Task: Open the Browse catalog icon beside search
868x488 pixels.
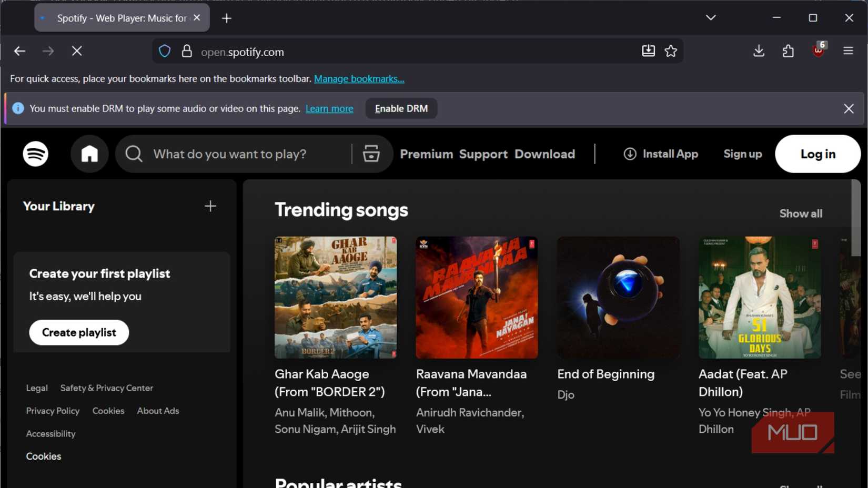Action: click(372, 154)
